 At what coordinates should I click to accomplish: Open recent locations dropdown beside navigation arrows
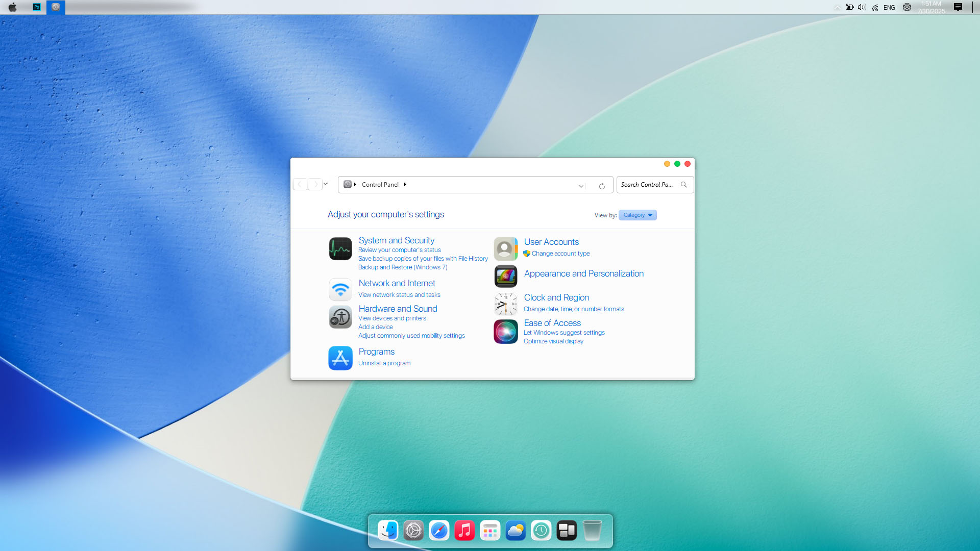[326, 184]
